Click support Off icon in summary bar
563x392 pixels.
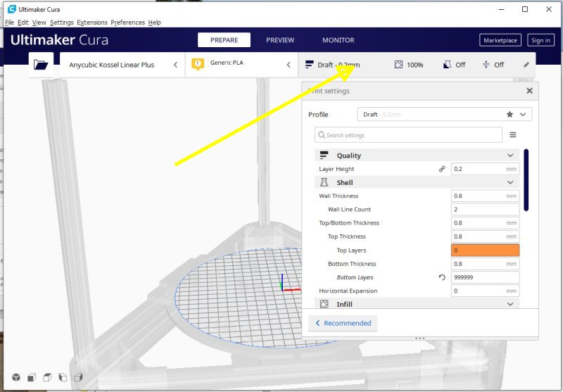click(447, 65)
